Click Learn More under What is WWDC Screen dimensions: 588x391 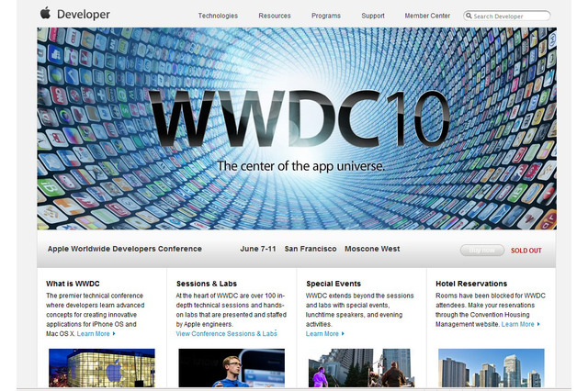tap(96, 334)
